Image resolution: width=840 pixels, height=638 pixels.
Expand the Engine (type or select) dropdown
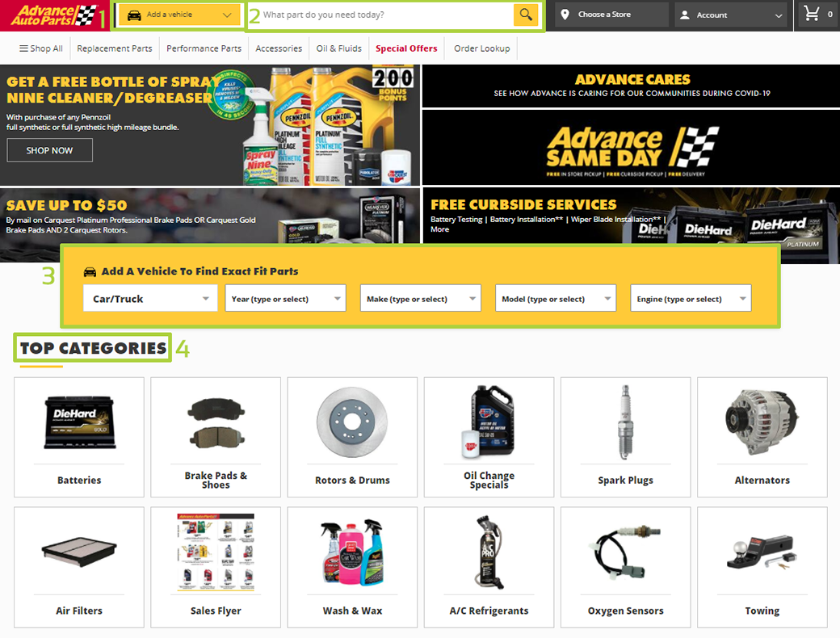691,297
